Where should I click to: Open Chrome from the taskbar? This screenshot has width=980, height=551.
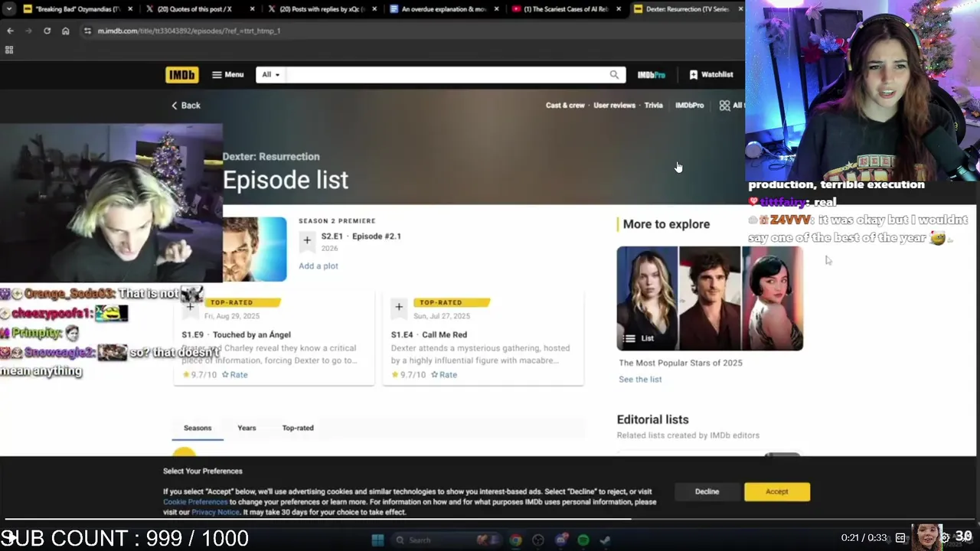516,540
